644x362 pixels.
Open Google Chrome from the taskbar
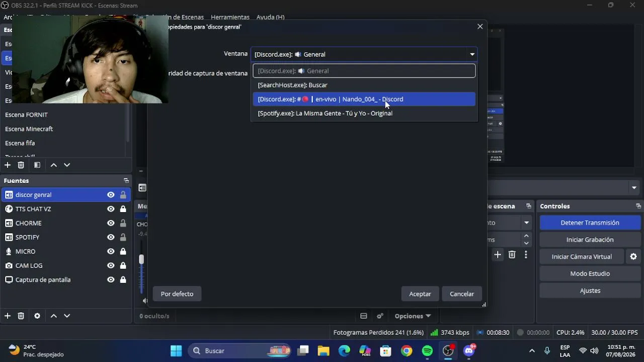[407, 351]
